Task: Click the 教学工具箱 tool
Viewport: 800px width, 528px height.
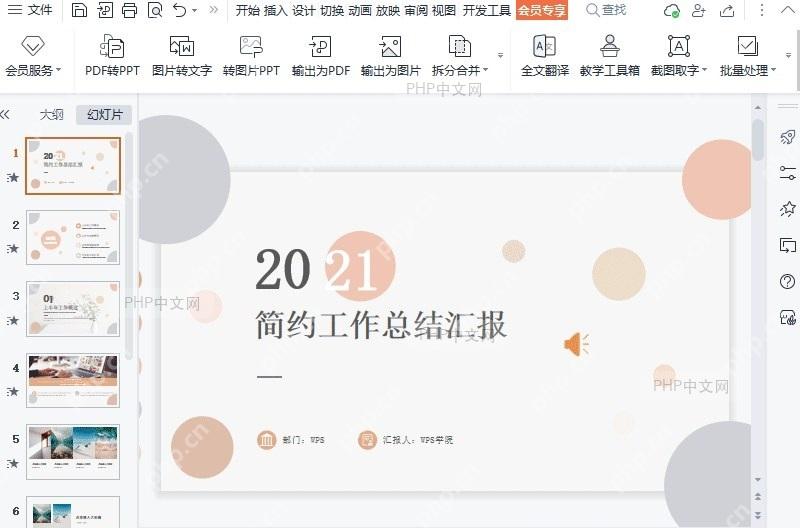Action: coord(610,56)
